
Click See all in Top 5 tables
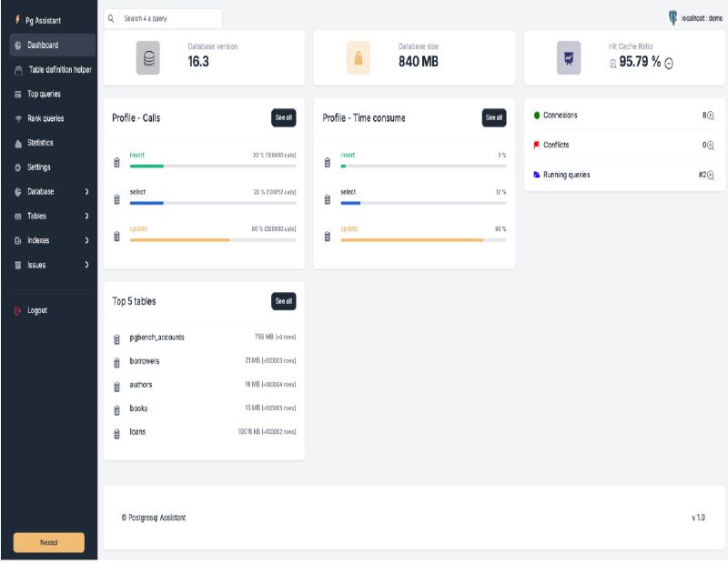[x=284, y=301]
